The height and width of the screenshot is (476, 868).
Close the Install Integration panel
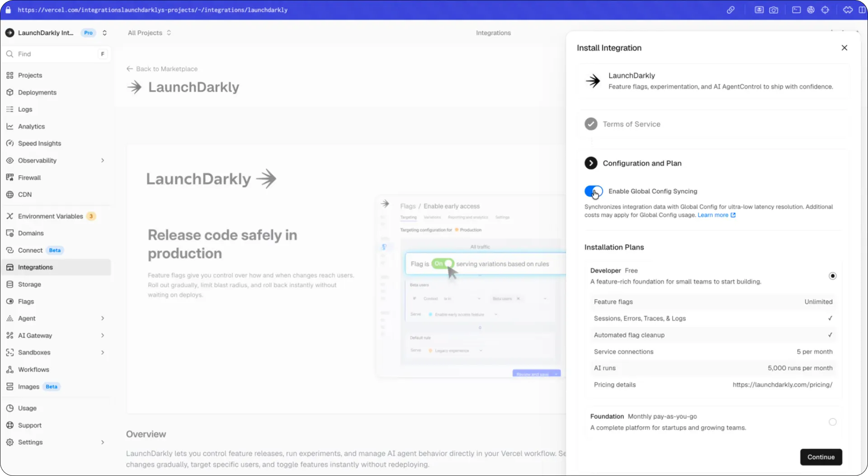point(844,48)
